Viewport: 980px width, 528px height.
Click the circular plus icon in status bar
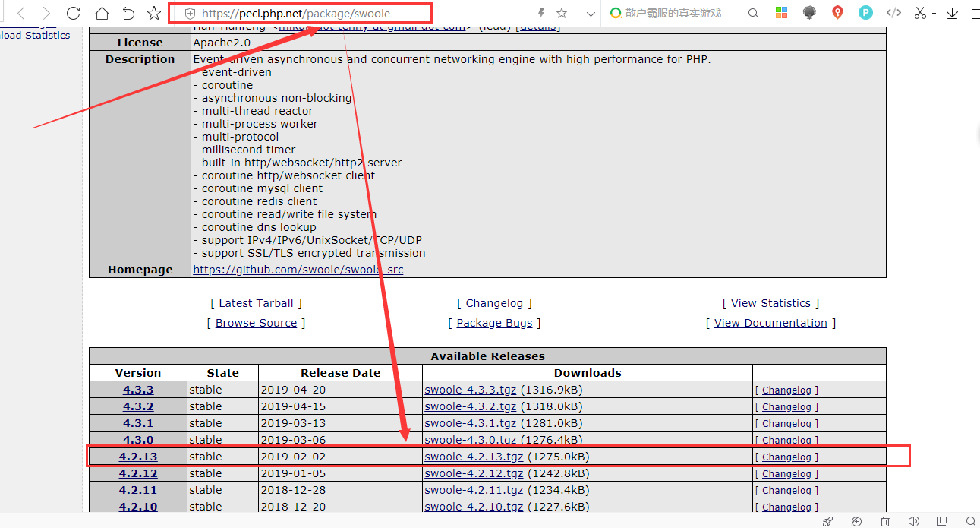click(x=856, y=521)
